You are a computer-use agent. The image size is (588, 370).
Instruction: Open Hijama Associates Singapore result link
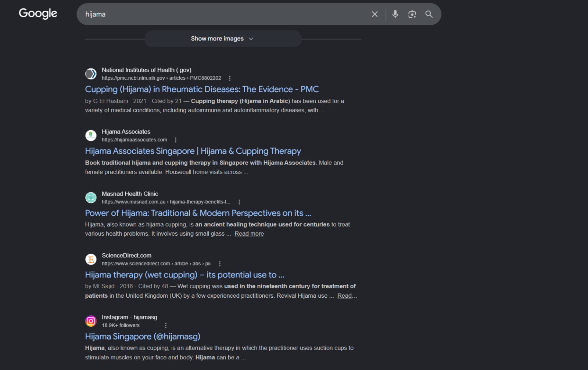[x=193, y=151]
